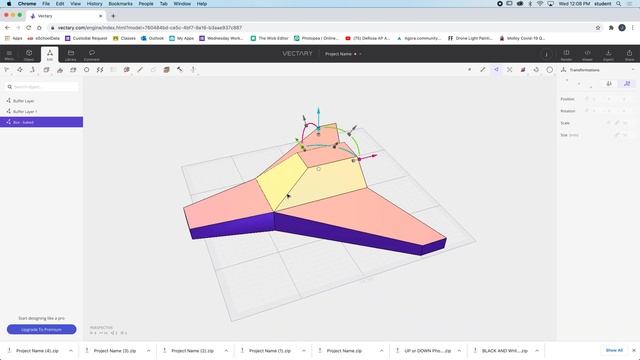
Task: Select the Edit mode tab
Action: click(50, 54)
